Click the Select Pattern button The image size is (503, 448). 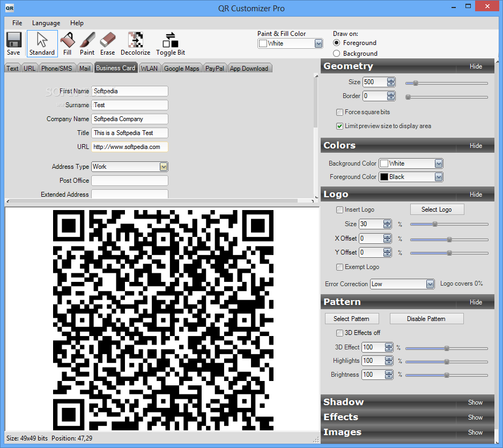tap(352, 319)
